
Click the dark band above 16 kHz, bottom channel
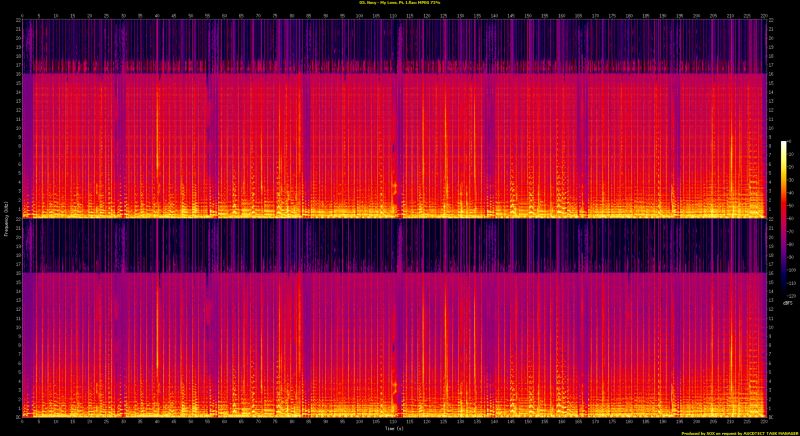pyautogui.click(x=400, y=246)
